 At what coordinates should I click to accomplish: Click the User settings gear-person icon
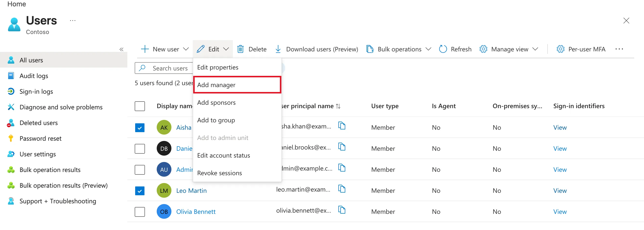pos(11,154)
